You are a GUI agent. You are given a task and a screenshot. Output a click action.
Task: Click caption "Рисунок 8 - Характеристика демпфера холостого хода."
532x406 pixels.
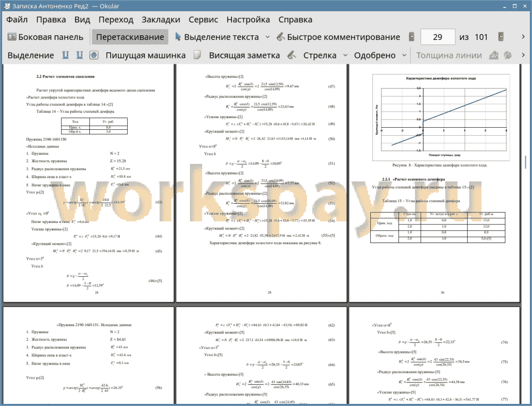pos(440,165)
